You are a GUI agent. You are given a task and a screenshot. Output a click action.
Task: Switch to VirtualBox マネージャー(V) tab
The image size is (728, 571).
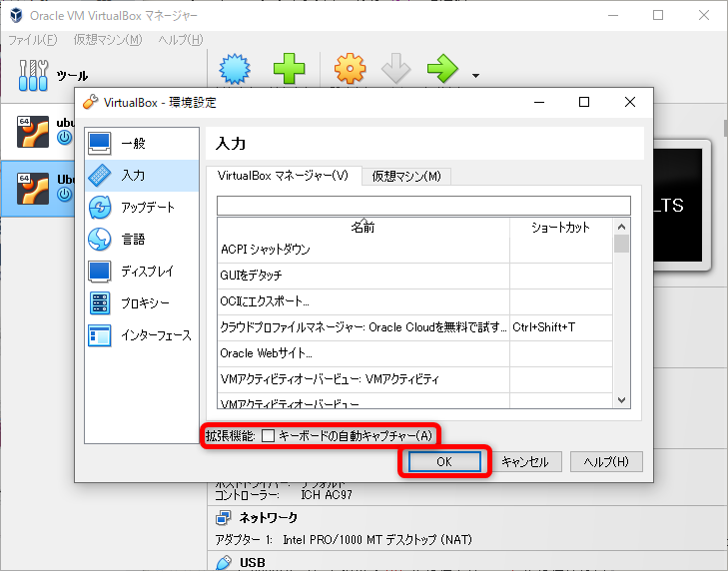click(x=283, y=176)
